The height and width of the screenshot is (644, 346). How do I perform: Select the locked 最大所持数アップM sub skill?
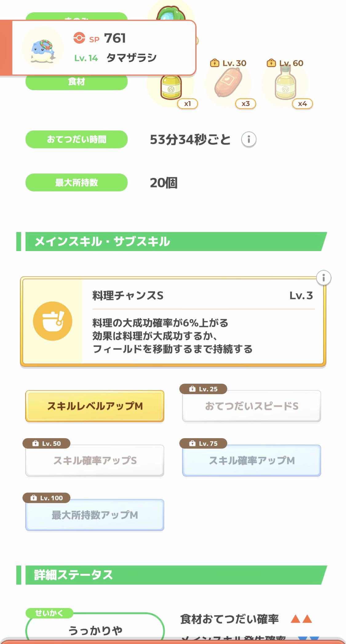point(95,515)
